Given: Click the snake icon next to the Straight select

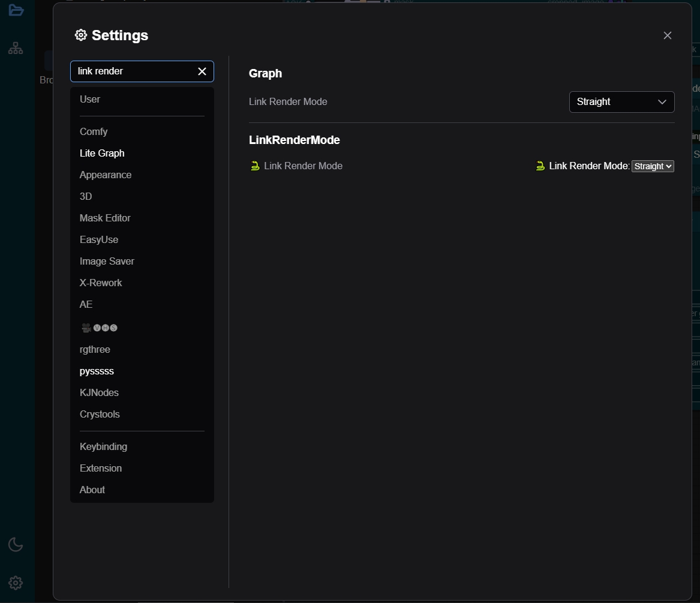Looking at the screenshot, I should tap(540, 166).
